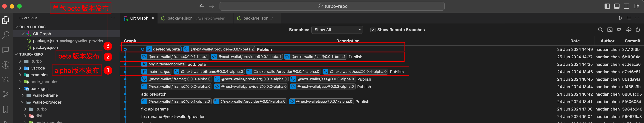Open the Source Control view in activity bar
Viewport: 644px width, 123px height.
pyautogui.click(x=5, y=95)
